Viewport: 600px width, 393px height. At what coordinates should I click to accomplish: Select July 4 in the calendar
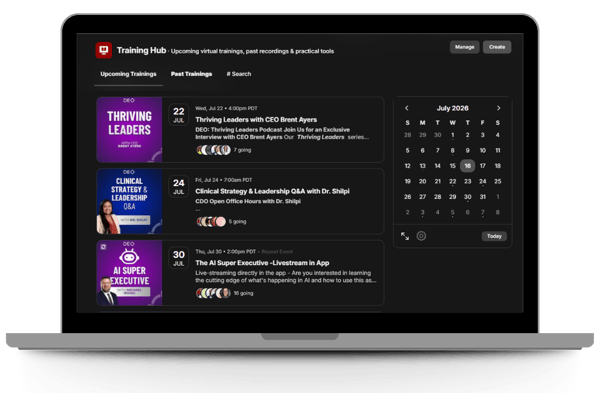tap(497, 135)
